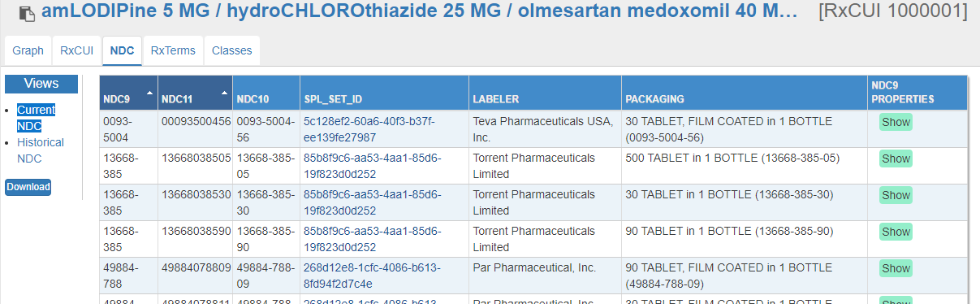Image resolution: width=980 pixels, height=304 pixels.
Task: Select the NDC tab
Action: pyautogui.click(x=122, y=50)
